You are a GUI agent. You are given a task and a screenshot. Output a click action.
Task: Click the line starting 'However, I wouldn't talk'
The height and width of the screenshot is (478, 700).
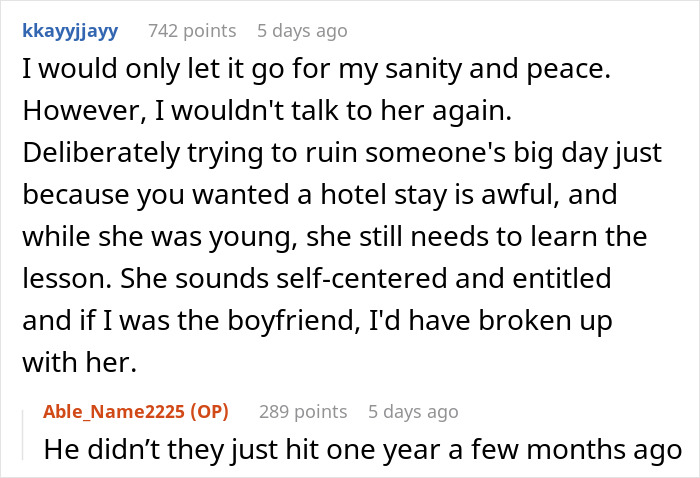click(x=267, y=111)
